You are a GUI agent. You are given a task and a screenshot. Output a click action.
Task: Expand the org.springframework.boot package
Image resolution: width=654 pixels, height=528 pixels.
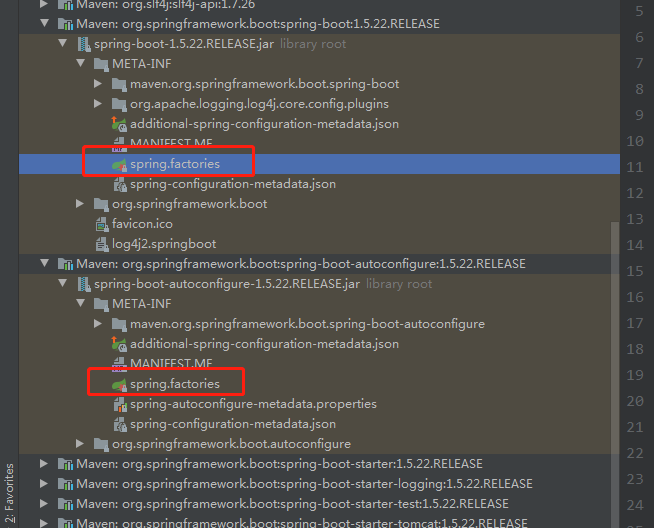(x=80, y=204)
